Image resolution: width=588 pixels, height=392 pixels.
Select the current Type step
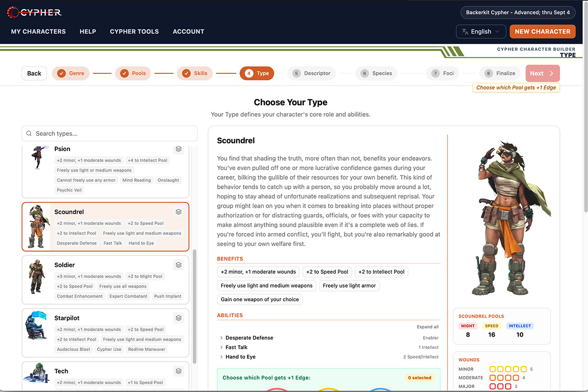click(257, 73)
